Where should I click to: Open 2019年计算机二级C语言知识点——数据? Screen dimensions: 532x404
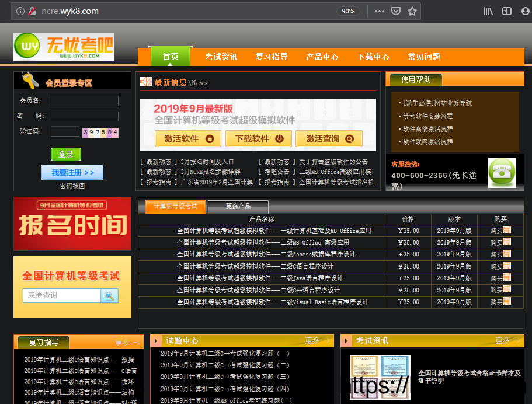pyautogui.click(x=79, y=360)
